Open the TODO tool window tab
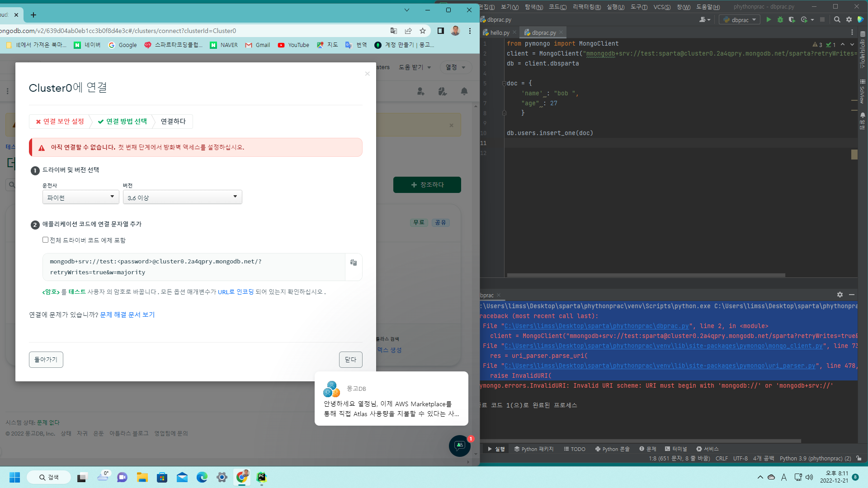868x488 pixels. click(x=575, y=449)
